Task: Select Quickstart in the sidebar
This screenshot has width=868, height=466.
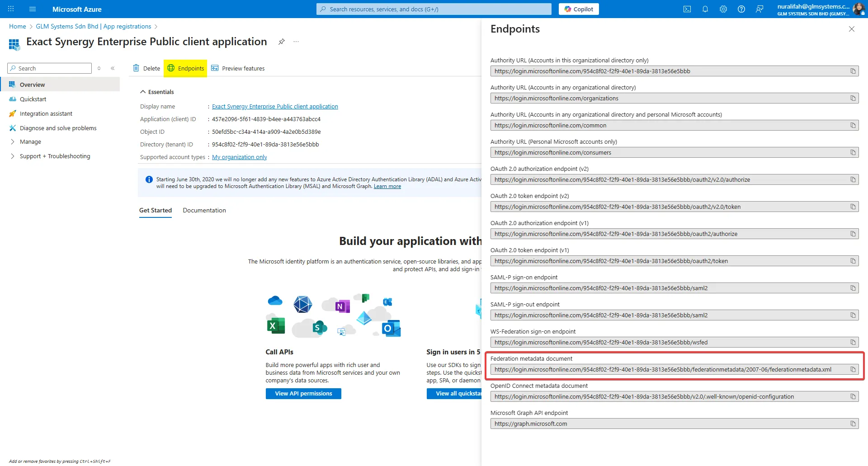Action: tap(33, 99)
